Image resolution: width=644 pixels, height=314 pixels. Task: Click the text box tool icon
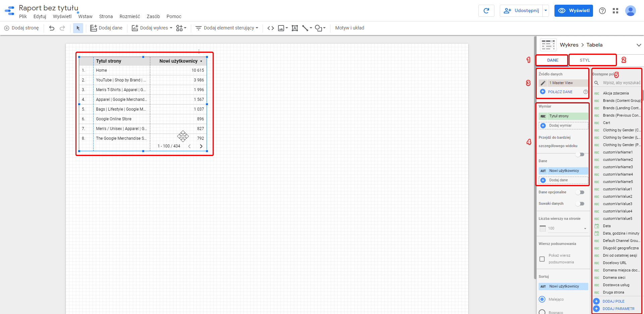click(295, 28)
